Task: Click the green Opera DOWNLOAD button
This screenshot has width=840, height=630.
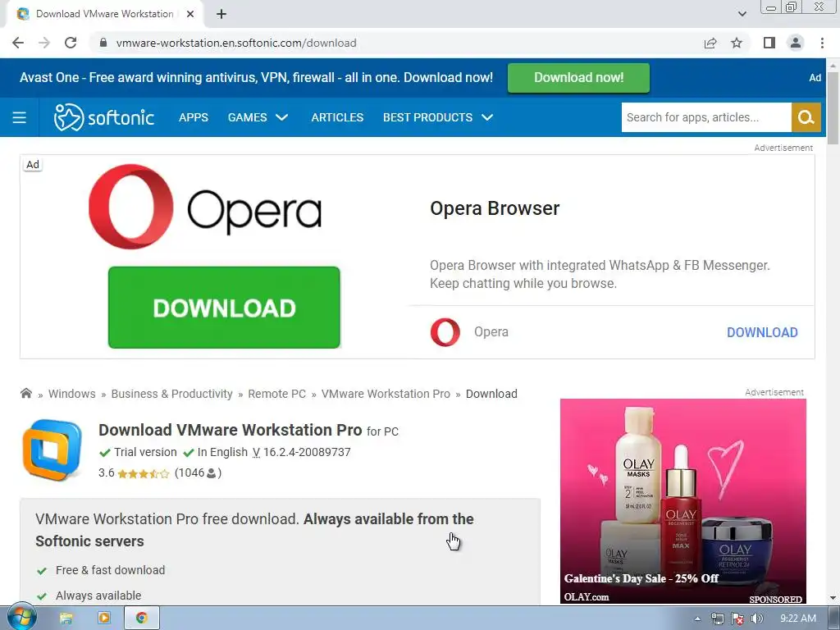Action: point(224,308)
